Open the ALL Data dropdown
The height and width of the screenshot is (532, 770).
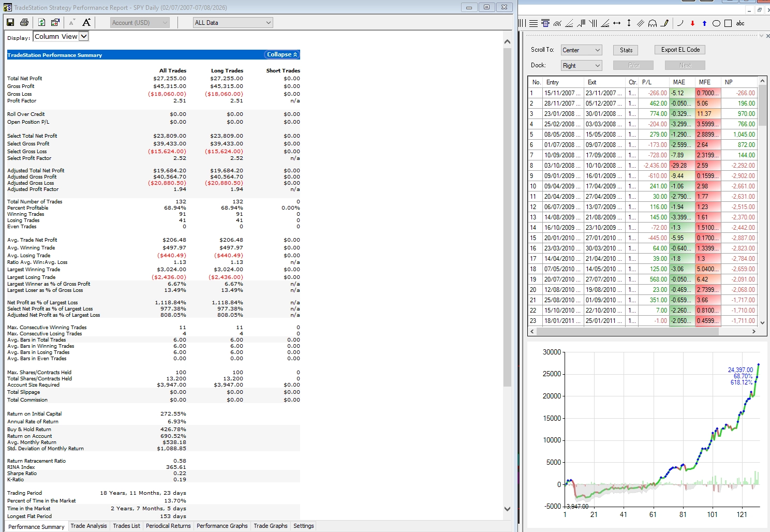[233, 23]
